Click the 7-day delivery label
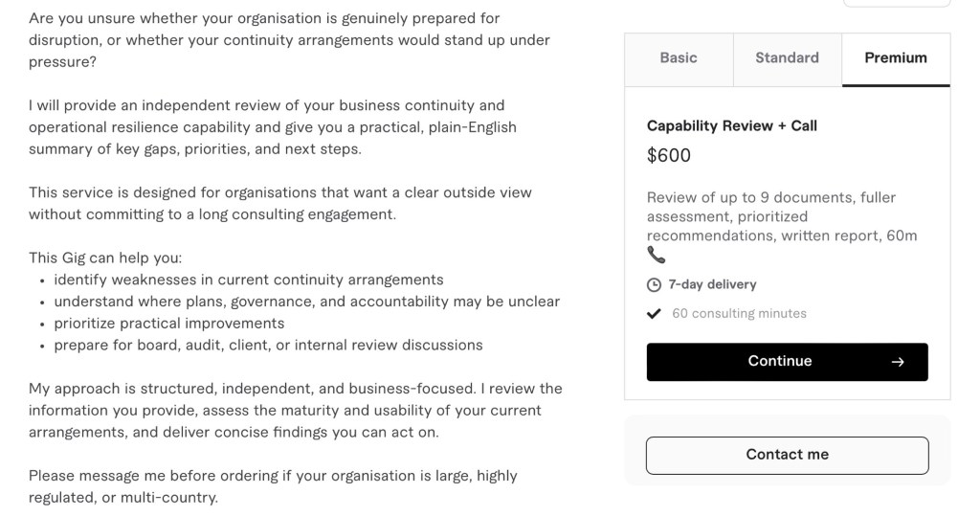Screen dimensions: 980x516 click(x=712, y=284)
